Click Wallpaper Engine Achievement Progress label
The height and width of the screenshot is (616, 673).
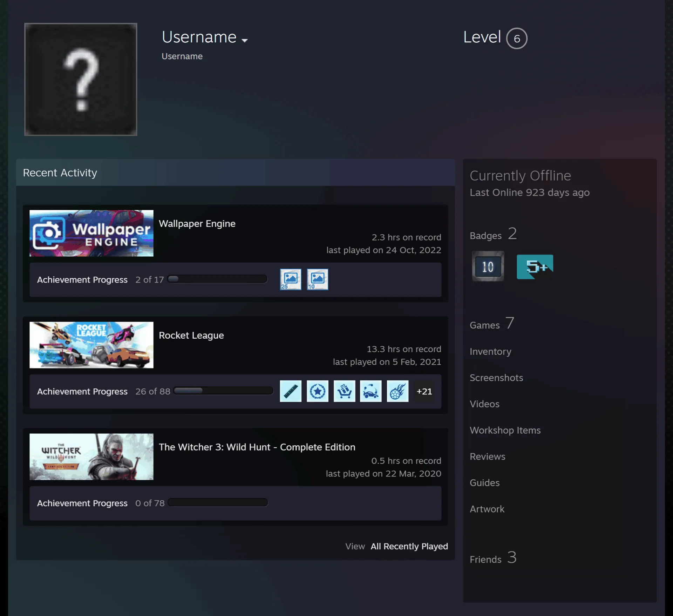(x=82, y=280)
